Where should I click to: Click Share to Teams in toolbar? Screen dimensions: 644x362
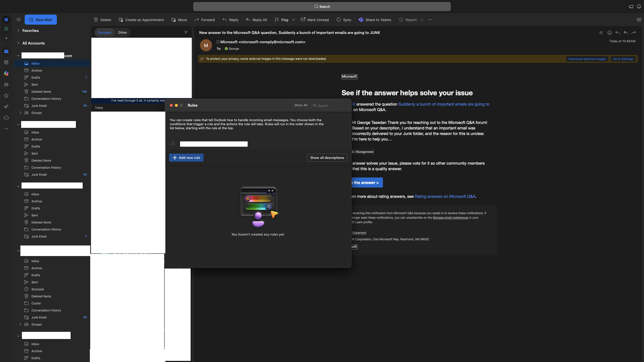coord(374,20)
